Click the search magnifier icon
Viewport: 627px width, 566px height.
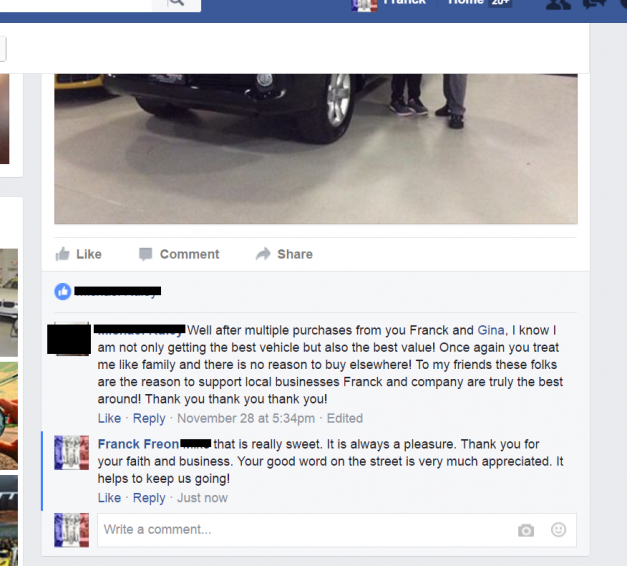[x=176, y=2]
